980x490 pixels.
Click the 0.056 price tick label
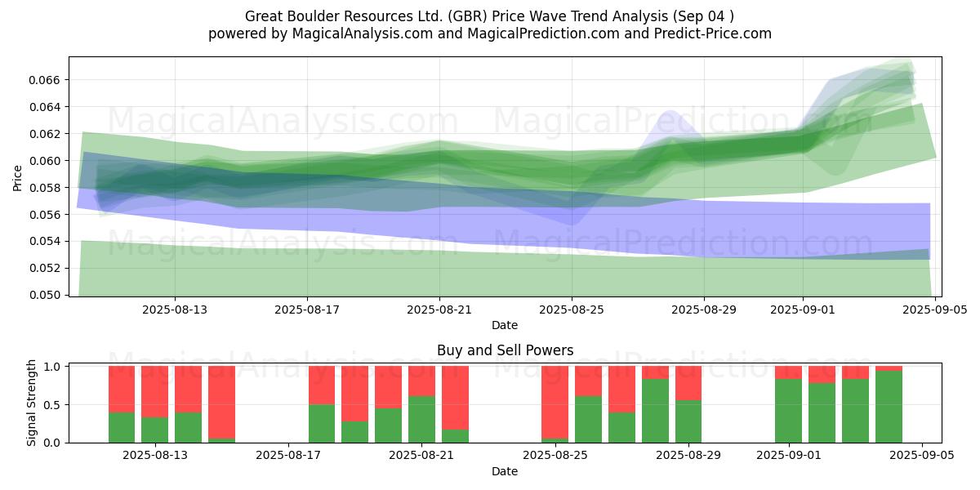pyautogui.click(x=47, y=215)
